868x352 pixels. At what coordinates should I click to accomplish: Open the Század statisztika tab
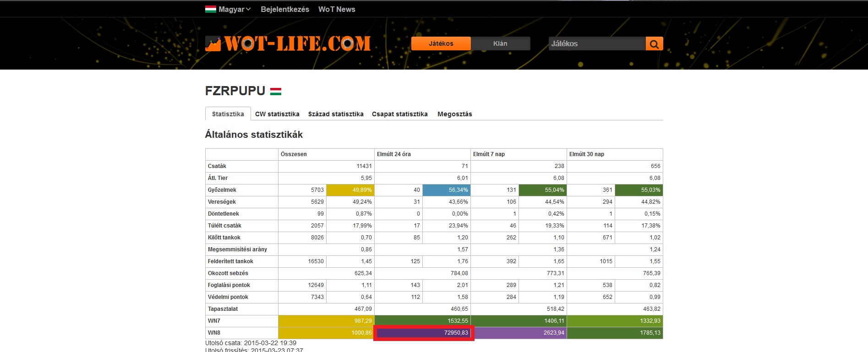(336, 114)
